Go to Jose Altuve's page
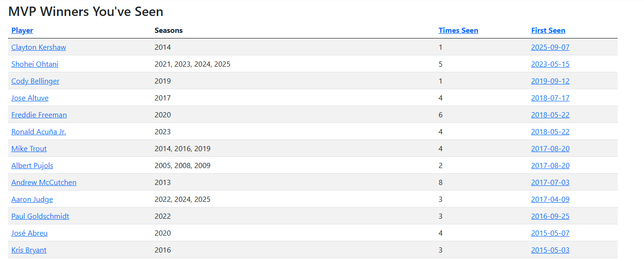Image resolution: width=644 pixels, height=261 pixels. pyautogui.click(x=30, y=98)
